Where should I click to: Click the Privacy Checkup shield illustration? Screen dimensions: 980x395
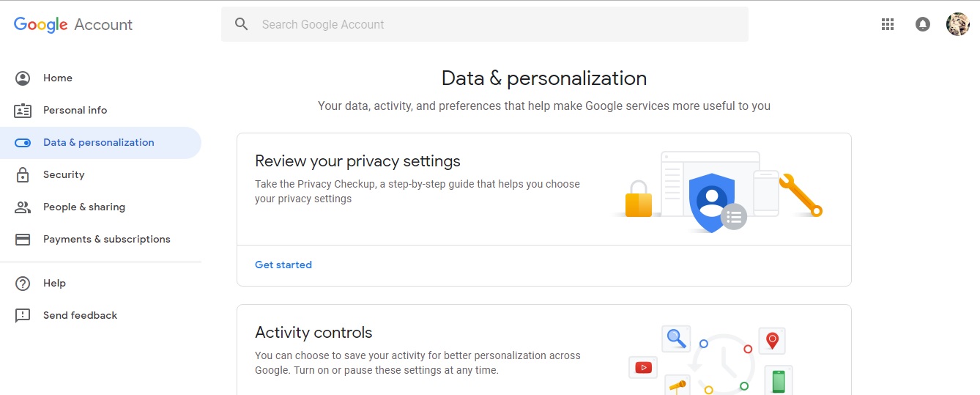pos(711,201)
